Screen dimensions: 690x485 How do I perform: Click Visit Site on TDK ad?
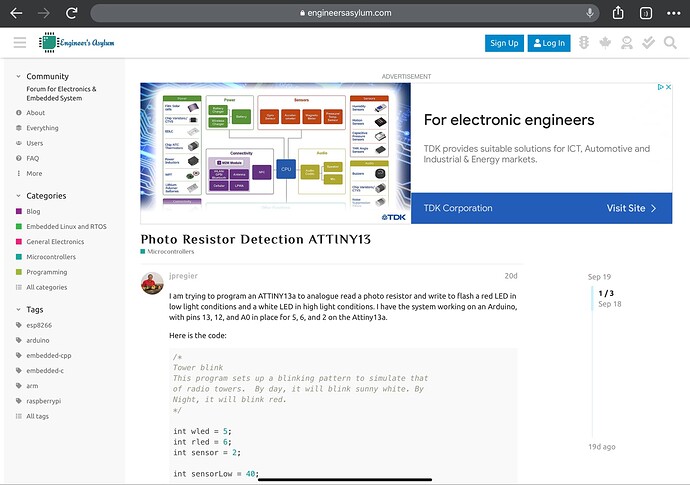pyautogui.click(x=631, y=208)
